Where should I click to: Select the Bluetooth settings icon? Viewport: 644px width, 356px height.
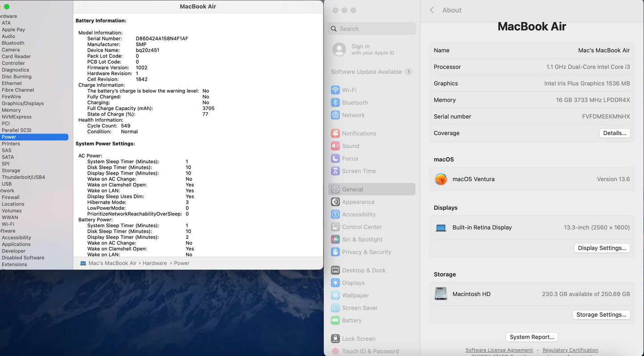[335, 102]
